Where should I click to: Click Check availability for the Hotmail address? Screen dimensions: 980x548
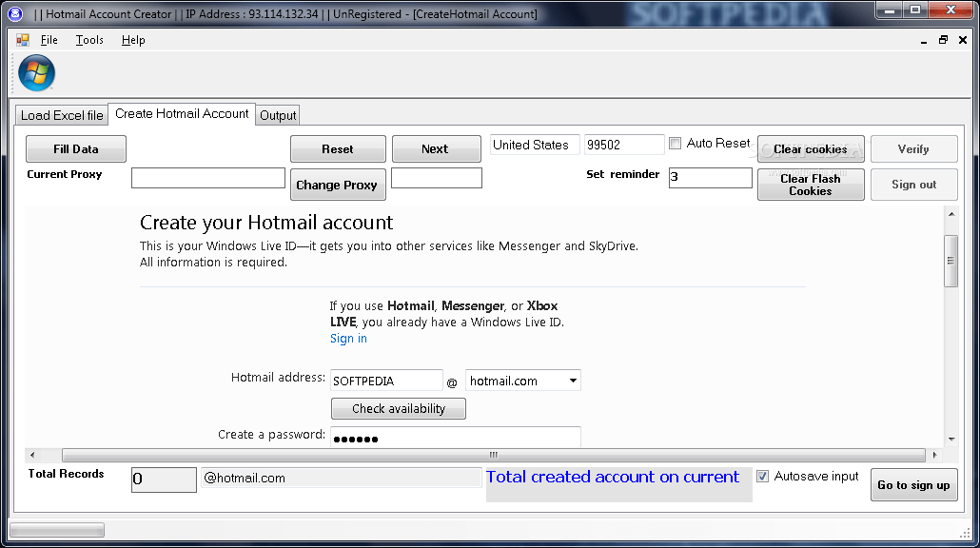click(x=398, y=408)
